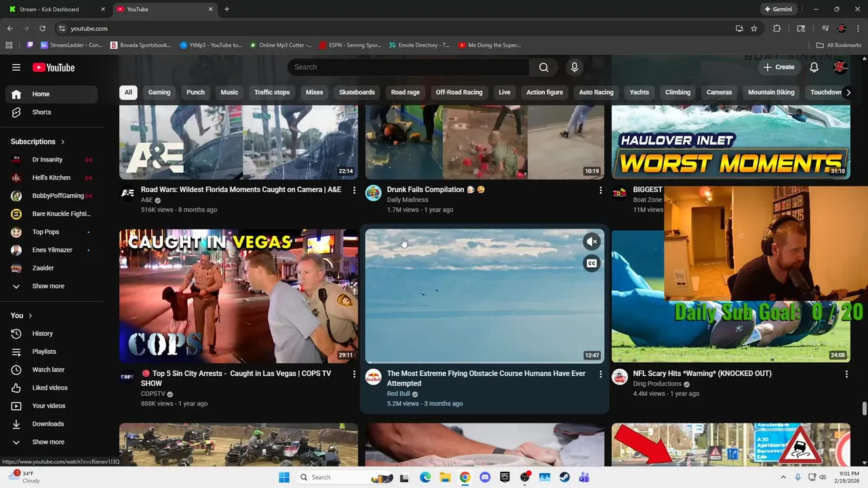Image resolution: width=868 pixels, height=488 pixels.
Task: Open Downloads in the sidebar
Action: 49,424
